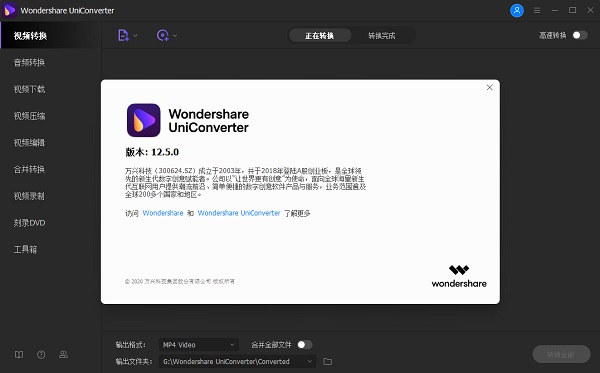
Task: Click the version text 版本: 12.5.0
Action: click(152, 152)
